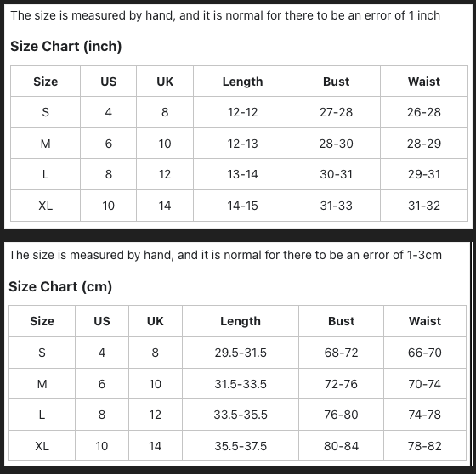Select the 28-30 bust cell
Image resolution: width=476 pixels, height=474 pixels.
[336, 144]
